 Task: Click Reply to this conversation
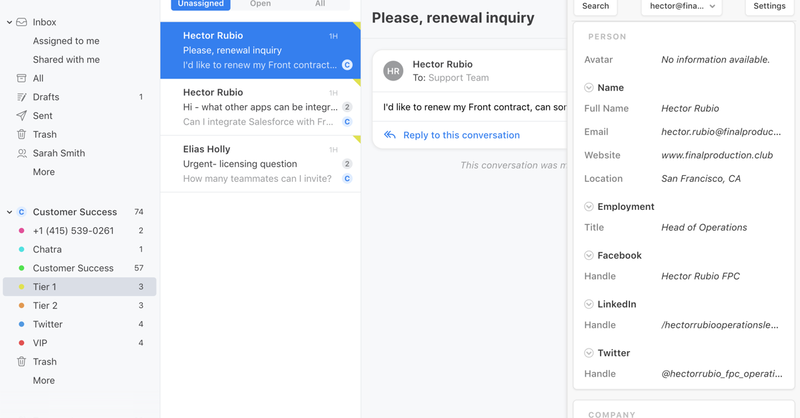tap(461, 135)
